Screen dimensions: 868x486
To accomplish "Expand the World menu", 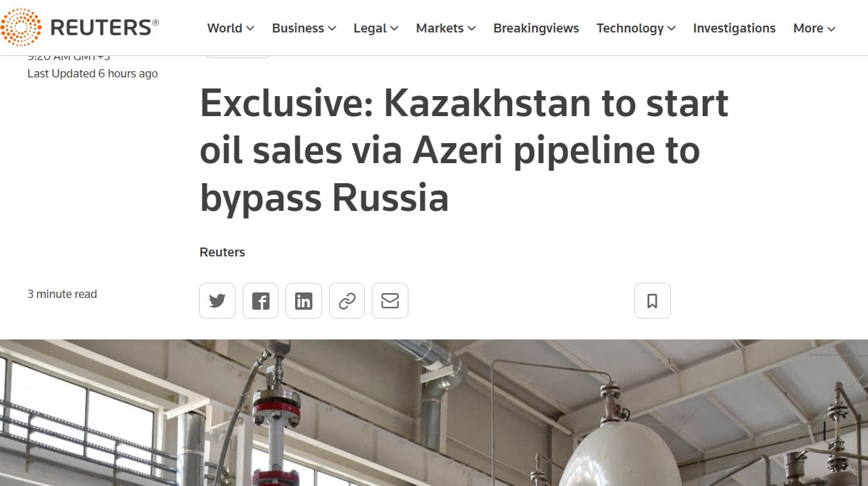I will pyautogui.click(x=230, y=28).
